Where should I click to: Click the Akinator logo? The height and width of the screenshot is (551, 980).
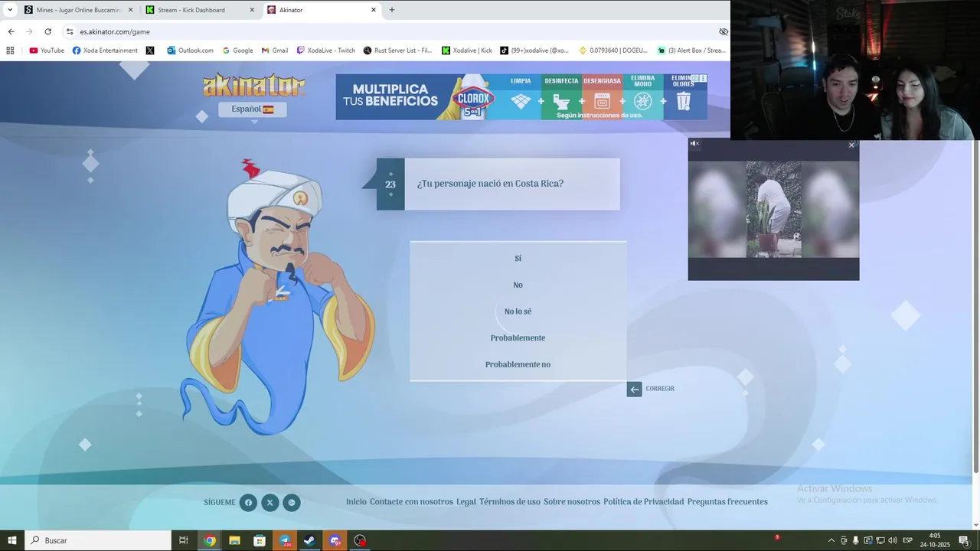254,85
